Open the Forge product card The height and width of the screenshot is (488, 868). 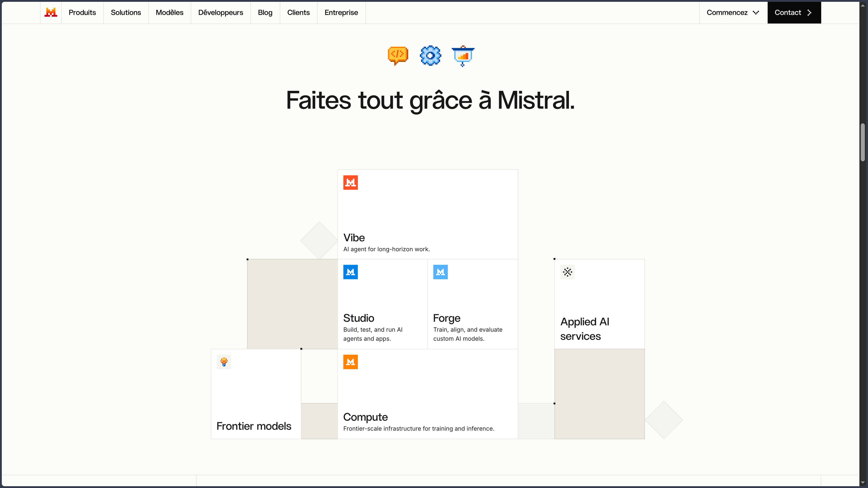pos(473,304)
